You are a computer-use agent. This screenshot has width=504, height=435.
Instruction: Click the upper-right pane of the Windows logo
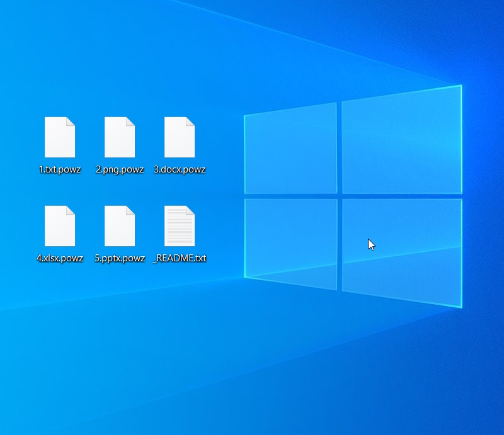[x=401, y=142]
